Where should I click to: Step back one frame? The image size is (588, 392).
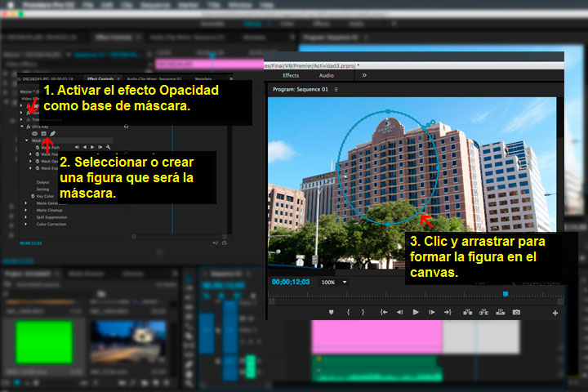tap(399, 312)
